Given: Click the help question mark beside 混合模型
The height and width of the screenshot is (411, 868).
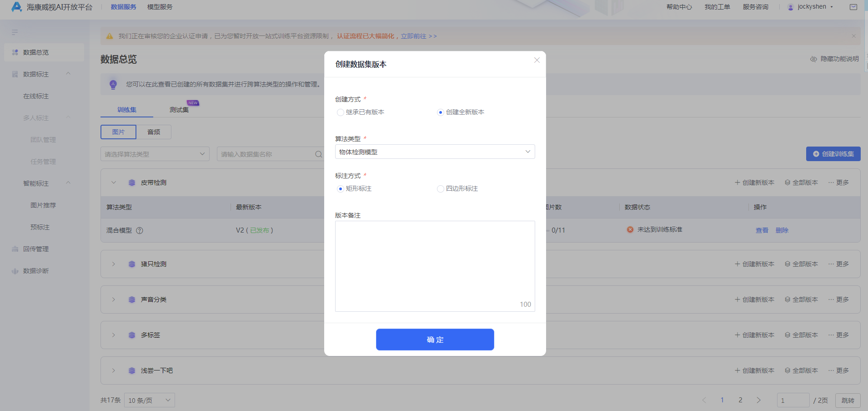Looking at the screenshot, I should [x=140, y=231].
